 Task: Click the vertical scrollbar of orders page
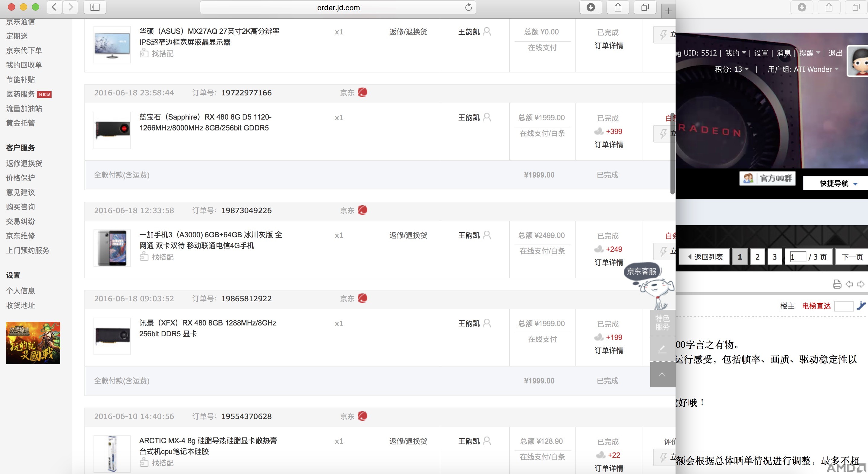click(x=672, y=153)
